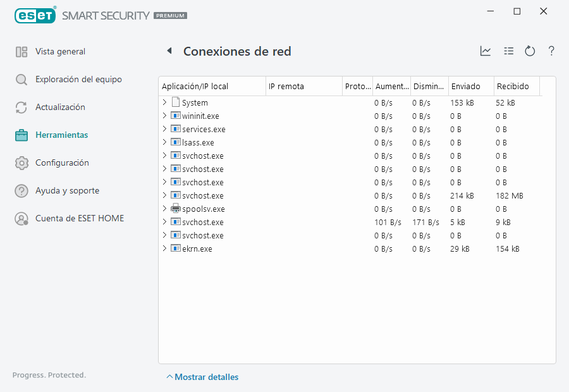Expand the lsass.exe row chevron
Viewport: 569px width, 392px height.
[165, 142]
